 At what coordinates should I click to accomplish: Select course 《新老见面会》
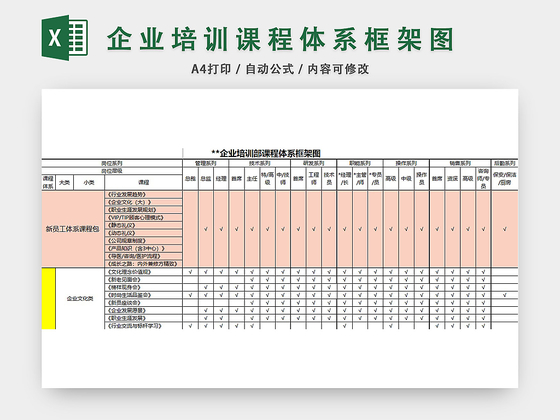[x=144, y=279]
